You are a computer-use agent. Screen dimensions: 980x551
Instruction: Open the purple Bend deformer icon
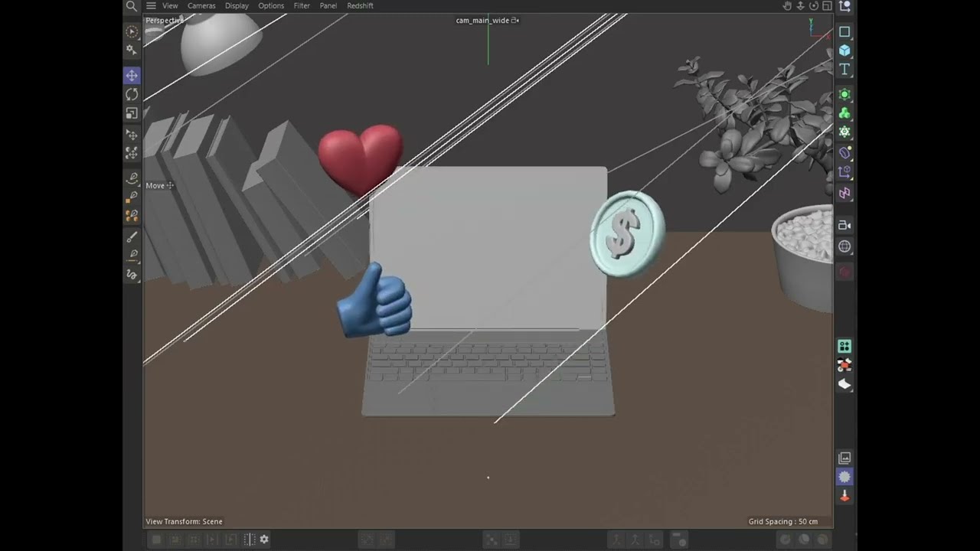click(x=844, y=153)
